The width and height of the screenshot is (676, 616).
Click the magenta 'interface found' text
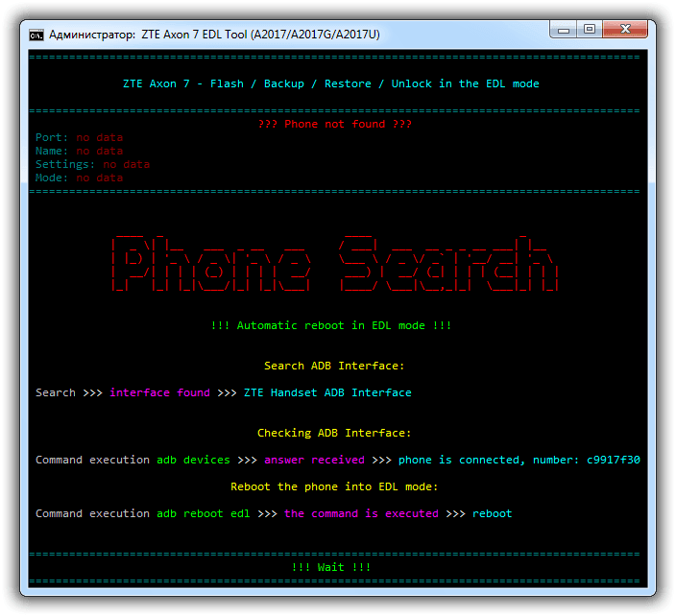(159, 392)
